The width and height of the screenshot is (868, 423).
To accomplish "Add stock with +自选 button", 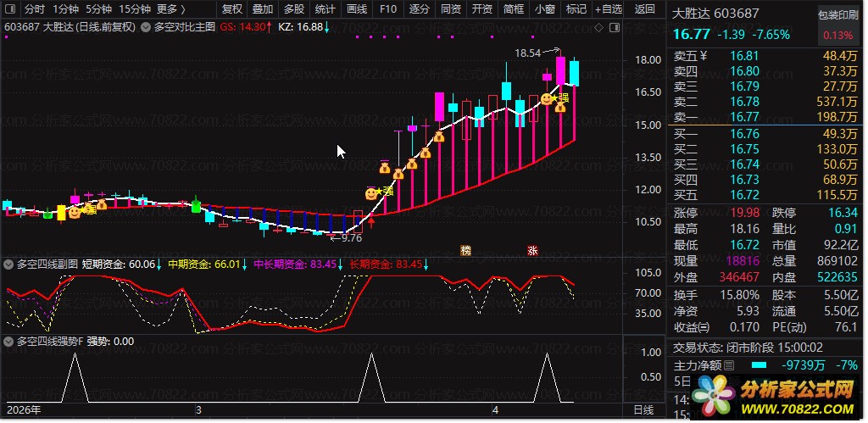I will click(x=609, y=8).
